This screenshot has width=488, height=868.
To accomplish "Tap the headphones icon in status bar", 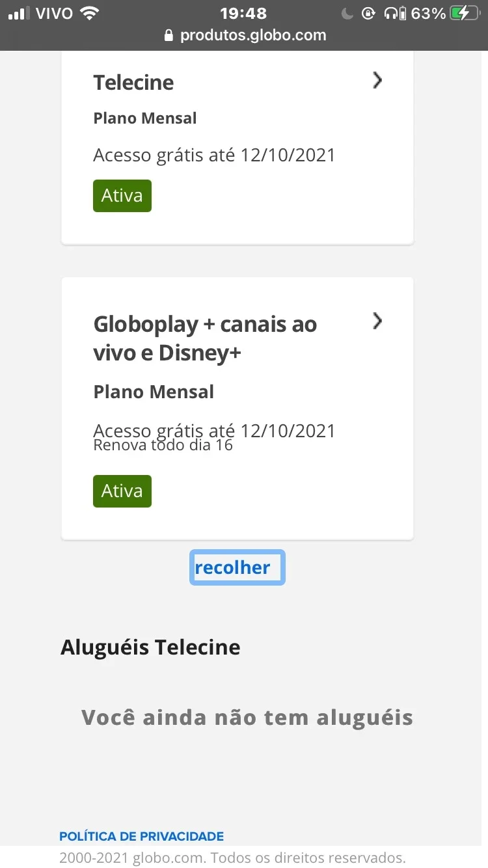I will point(390,13).
